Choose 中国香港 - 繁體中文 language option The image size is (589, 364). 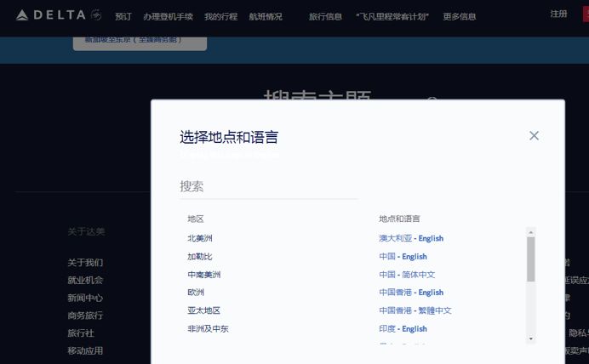tap(415, 310)
